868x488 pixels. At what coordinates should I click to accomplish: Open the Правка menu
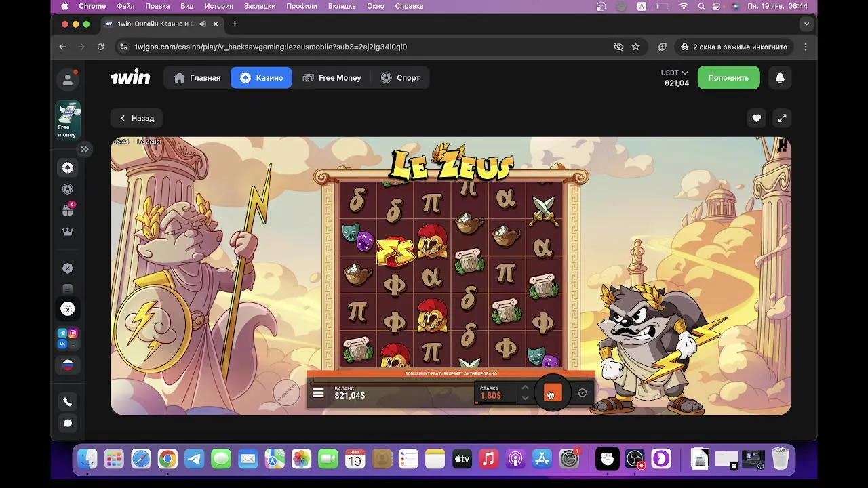click(157, 6)
